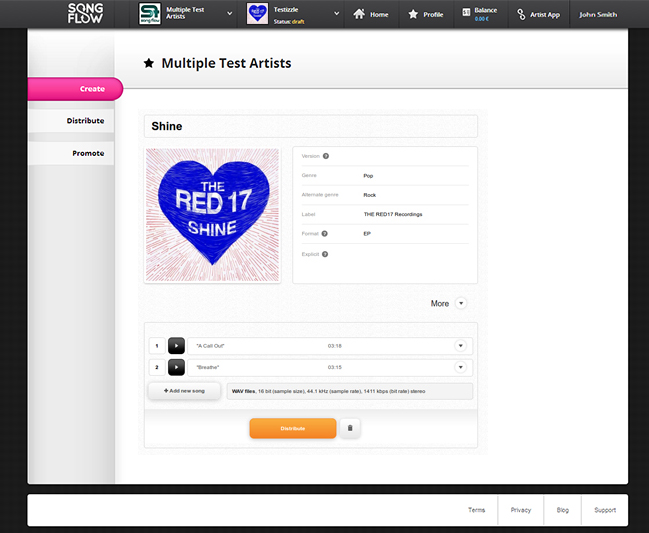The height and width of the screenshot is (533, 649).
Task: Select the Create sidebar tab
Action: pos(75,89)
